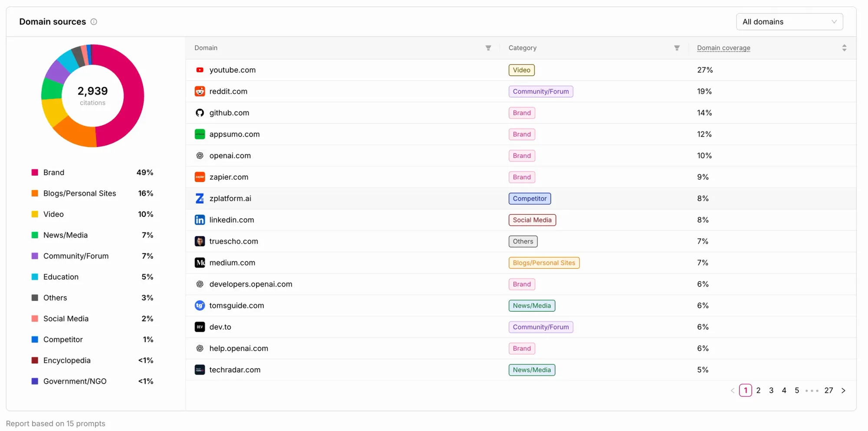Click the github.com logo icon
This screenshot has height=431, width=868.
[x=200, y=113]
